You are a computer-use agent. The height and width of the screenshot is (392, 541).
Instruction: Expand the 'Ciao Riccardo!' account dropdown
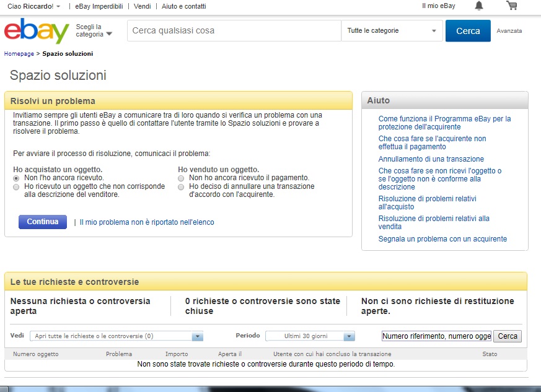pyautogui.click(x=34, y=6)
